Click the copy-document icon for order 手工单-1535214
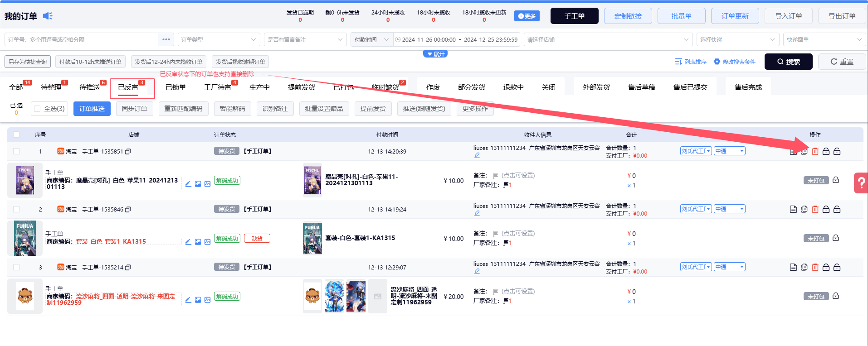 [x=804, y=267]
